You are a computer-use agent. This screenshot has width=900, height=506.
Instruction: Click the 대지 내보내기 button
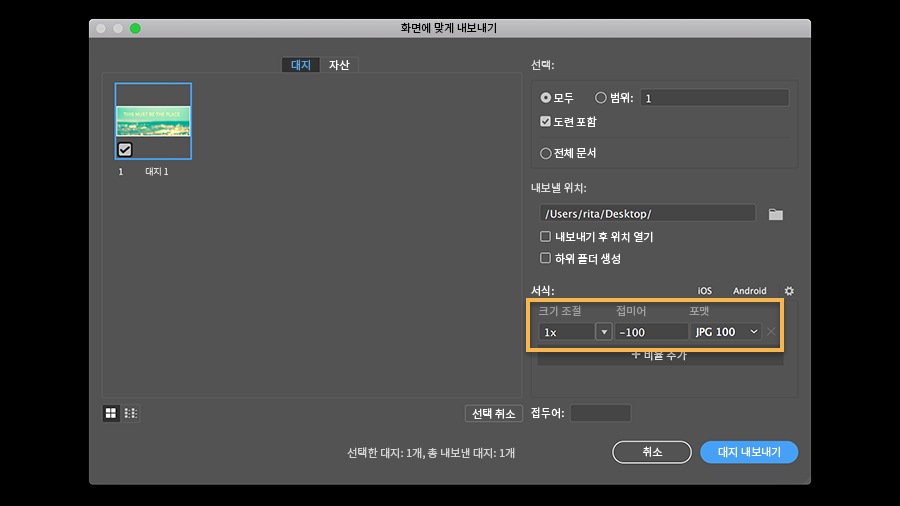pos(749,452)
